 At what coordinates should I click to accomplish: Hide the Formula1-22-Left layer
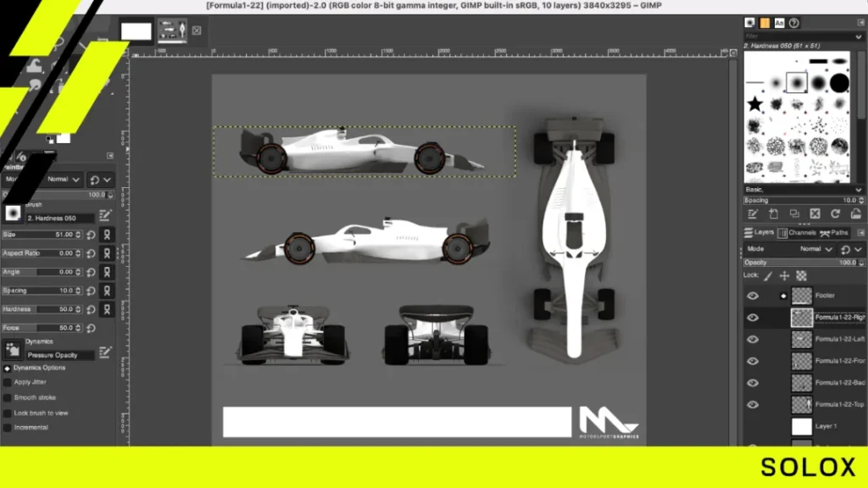click(x=753, y=339)
